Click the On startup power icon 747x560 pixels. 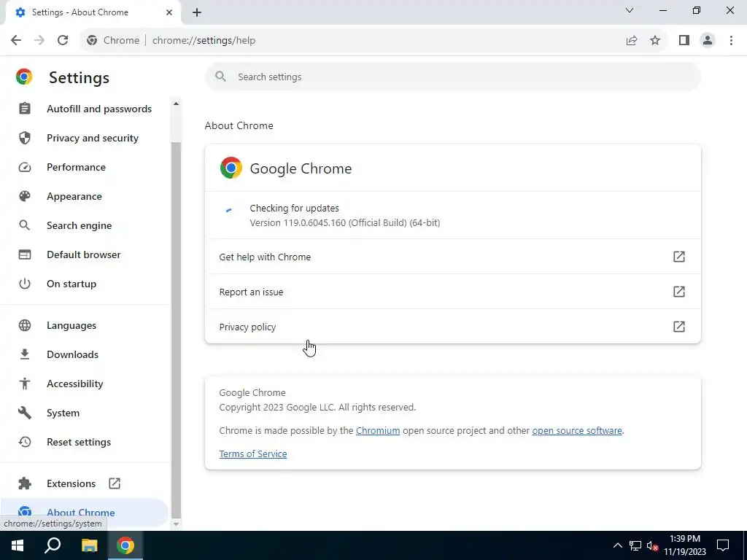pos(24,284)
